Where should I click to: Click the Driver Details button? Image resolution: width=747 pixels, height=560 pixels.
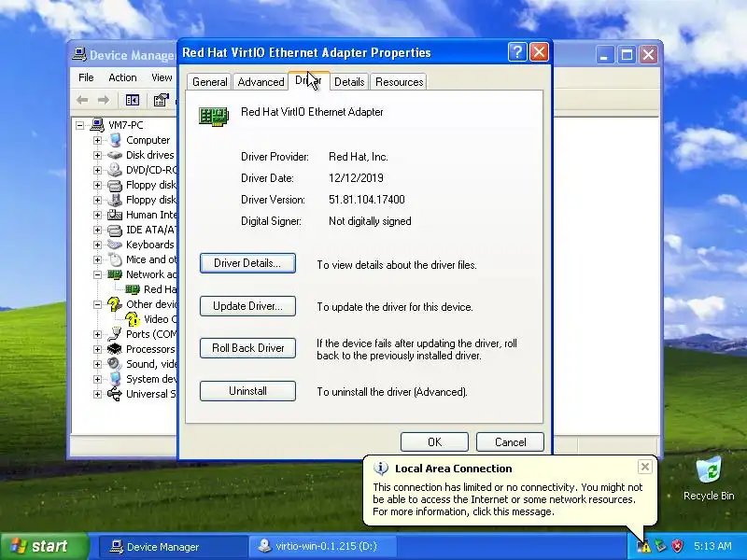247,263
